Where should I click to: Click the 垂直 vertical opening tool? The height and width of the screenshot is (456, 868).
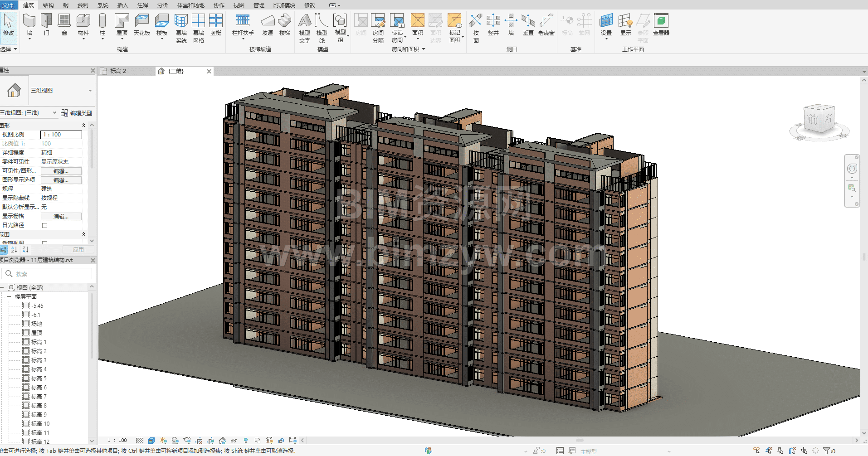[x=528, y=25]
